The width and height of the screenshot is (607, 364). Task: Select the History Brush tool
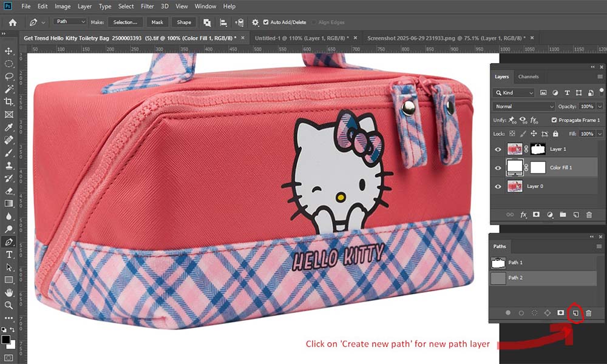[x=8, y=178]
